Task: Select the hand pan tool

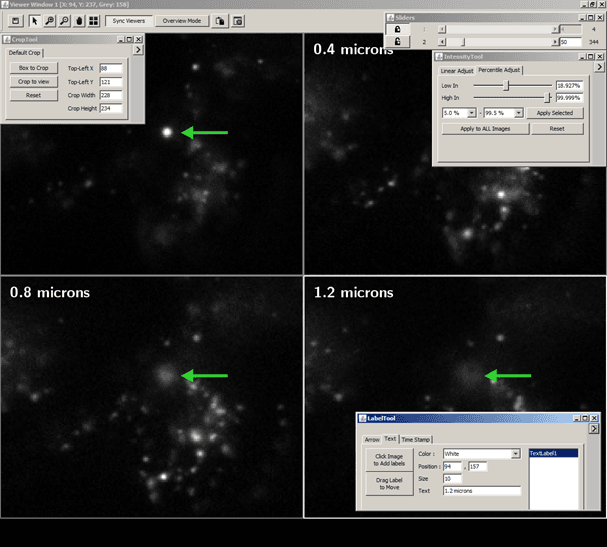Action: 79,21
